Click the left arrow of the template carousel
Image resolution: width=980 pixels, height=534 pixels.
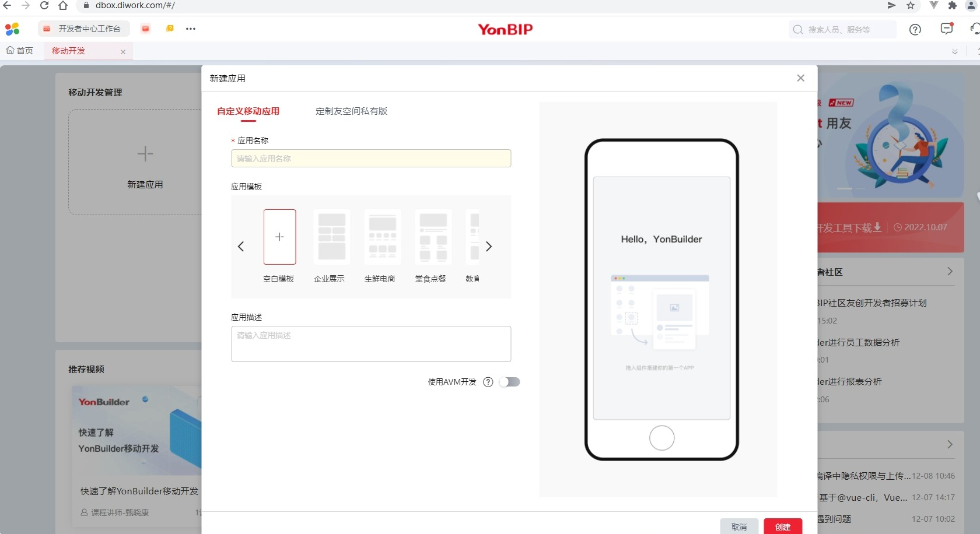241,247
